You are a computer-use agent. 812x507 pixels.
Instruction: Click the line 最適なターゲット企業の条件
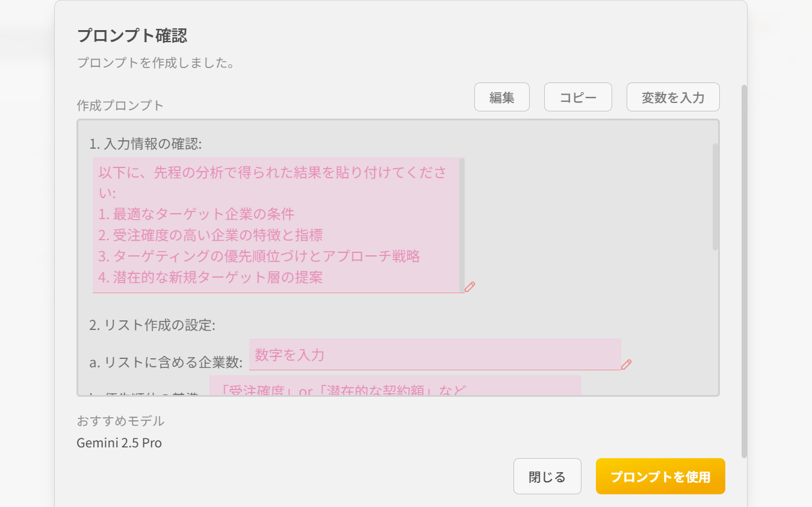pos(196,214)
